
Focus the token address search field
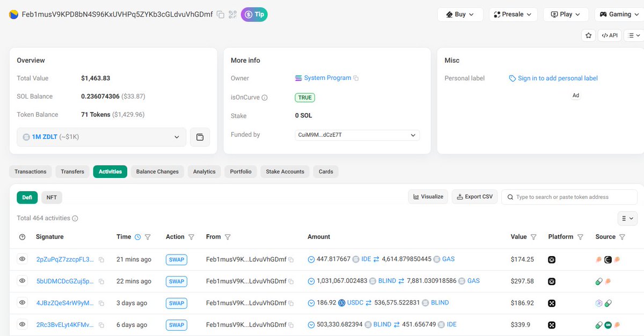569,197
